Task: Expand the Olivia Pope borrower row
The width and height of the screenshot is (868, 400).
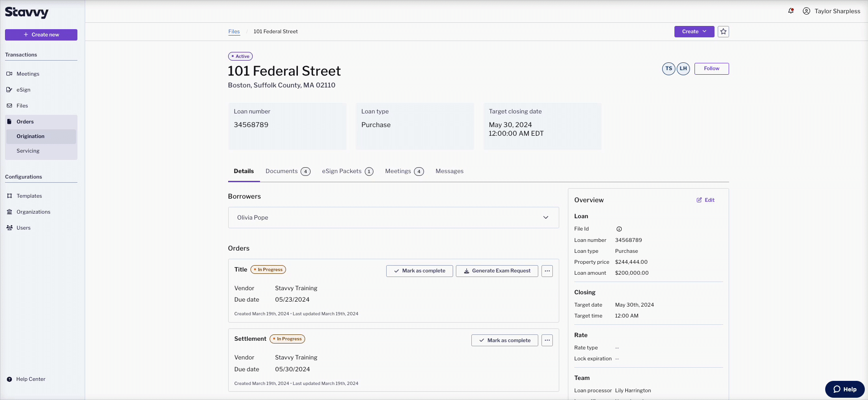Action: pos(393,218)
